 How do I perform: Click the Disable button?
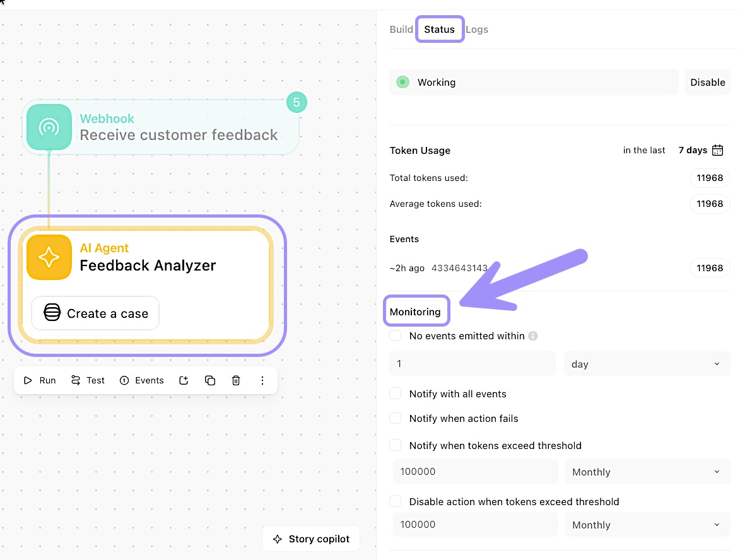(707, 83)
